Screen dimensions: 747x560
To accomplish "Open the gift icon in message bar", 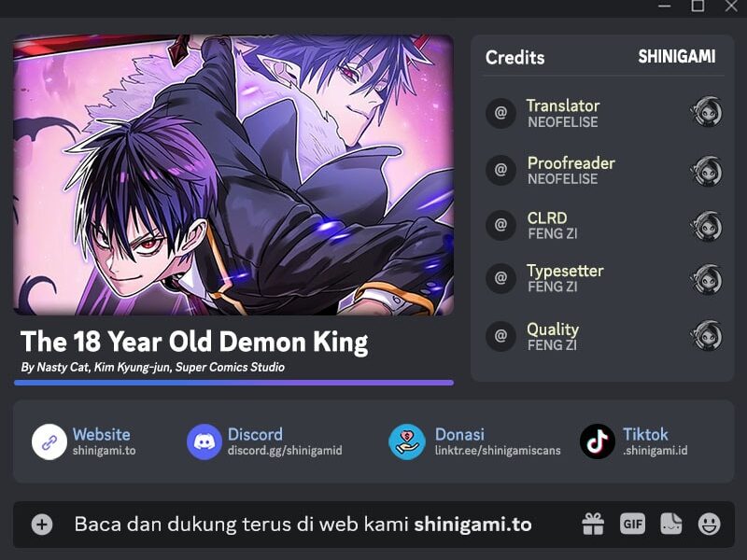I will [x=593, y=525].
